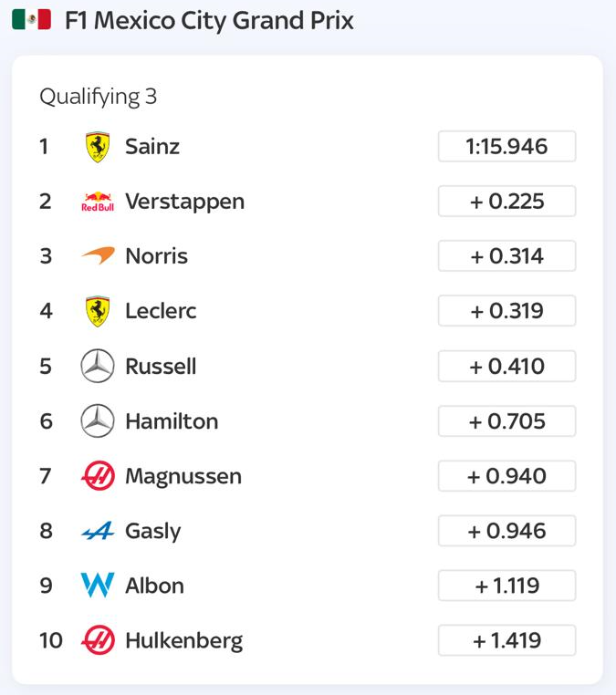616x695 pixels.
Task: Select driver name Norris
Action: click(156, 256)
